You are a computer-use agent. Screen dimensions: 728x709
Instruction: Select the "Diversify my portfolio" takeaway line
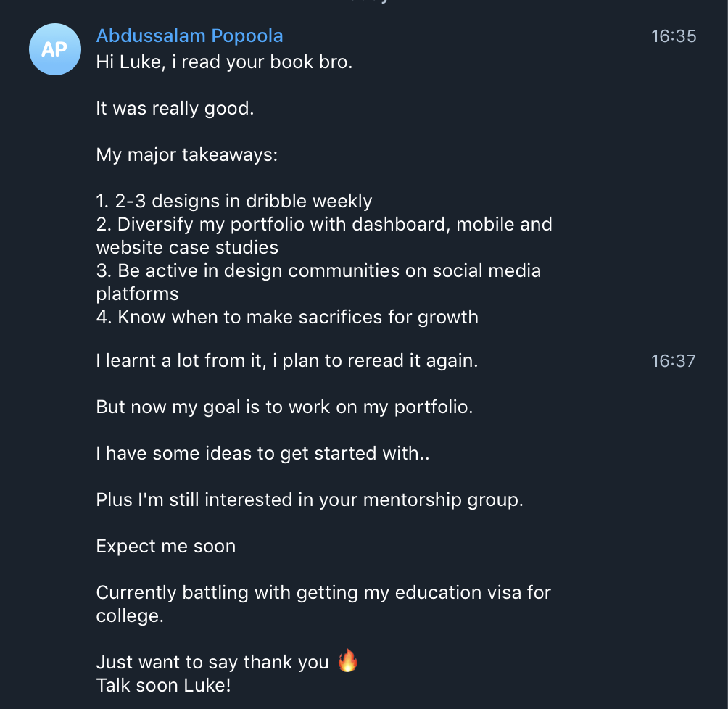point(324,225)
